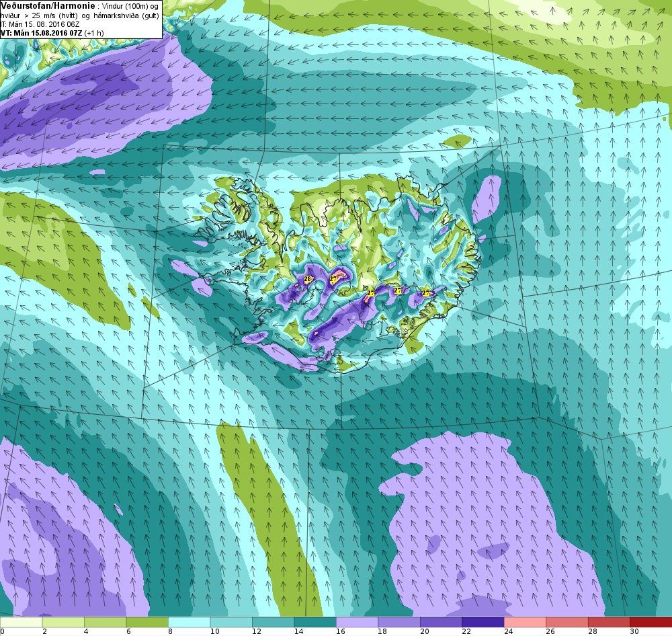Select the 20–22 m/s violet legend swatch
Viewport: 672px width, 636px height.
[x=441, y=622]
